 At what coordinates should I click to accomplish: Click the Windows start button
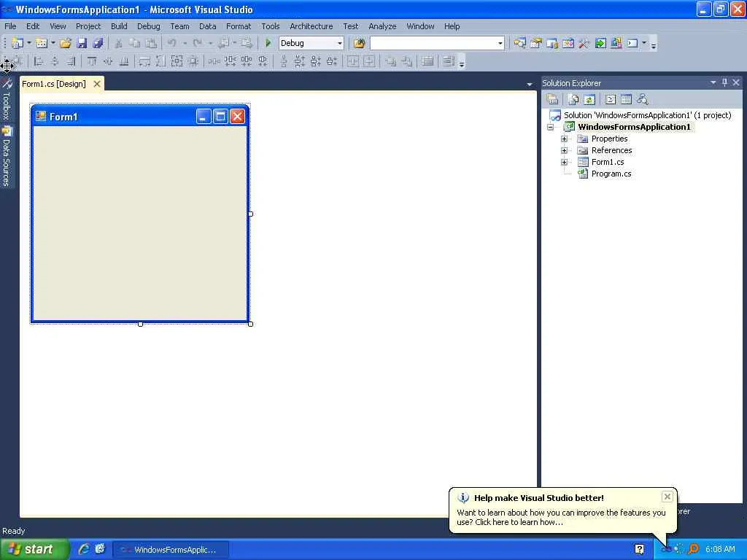coord(34,549)
